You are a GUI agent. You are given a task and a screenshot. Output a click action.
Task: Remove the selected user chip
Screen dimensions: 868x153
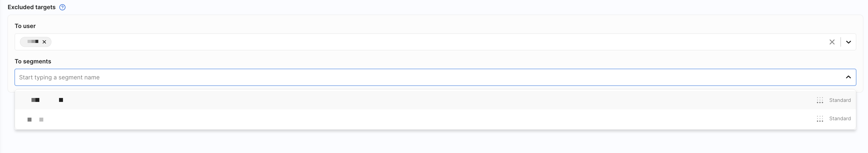[x=44, y=42]
